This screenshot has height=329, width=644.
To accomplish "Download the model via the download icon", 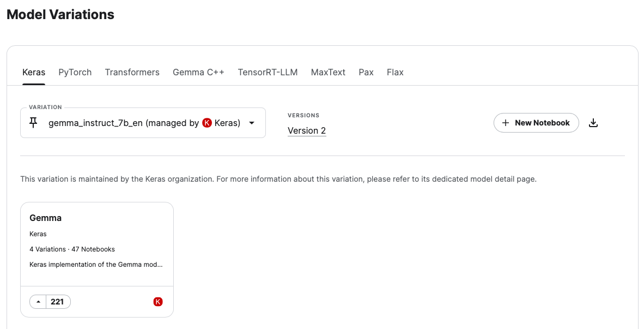I will pyautogui.click(x=593, y=123).
